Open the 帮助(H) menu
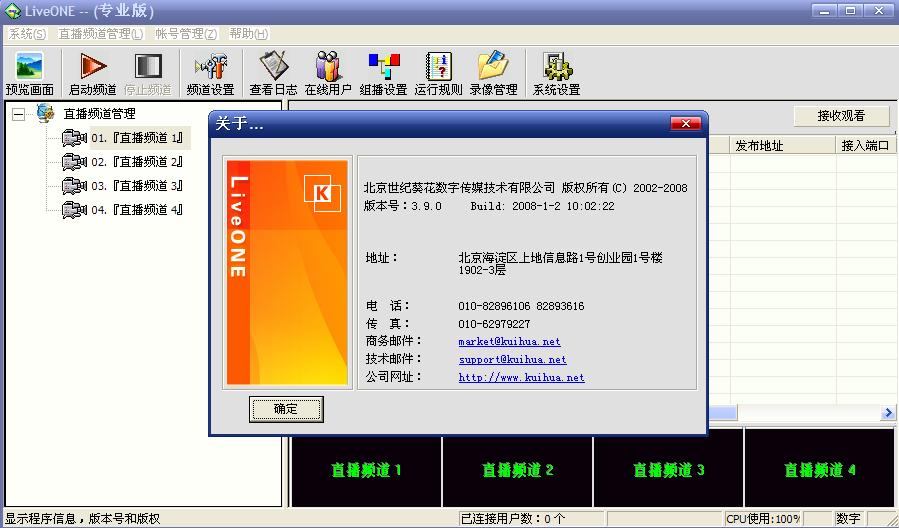The image size is (899, 528). (248, 34)
